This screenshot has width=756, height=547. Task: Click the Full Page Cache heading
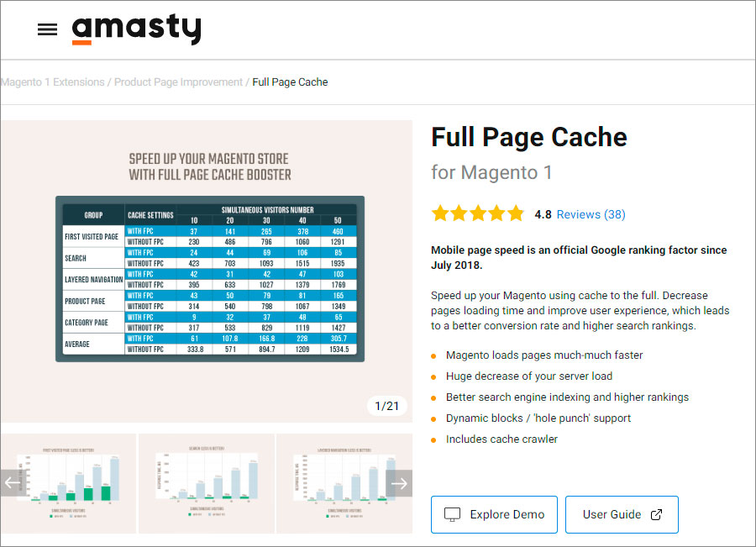(529, 138)
